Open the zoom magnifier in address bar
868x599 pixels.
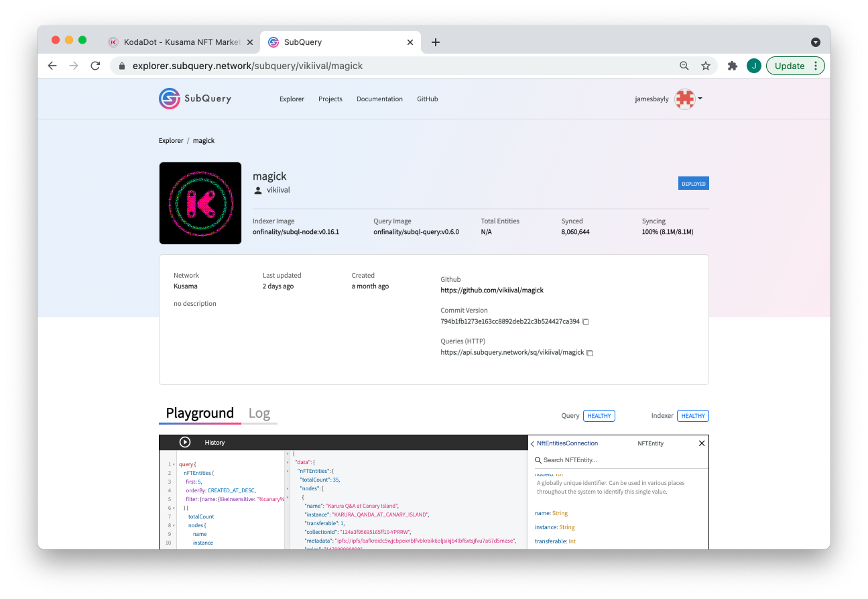pos(684,66)
